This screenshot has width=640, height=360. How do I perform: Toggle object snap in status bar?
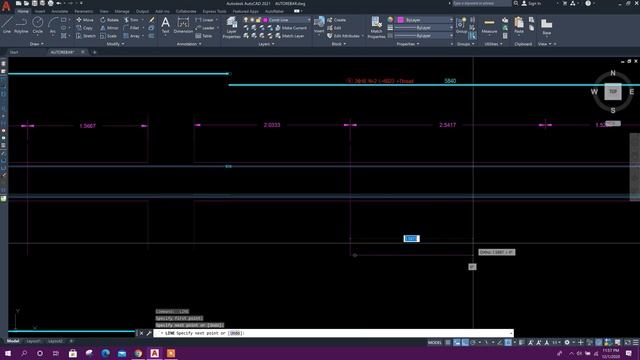(x=508, y=342)
